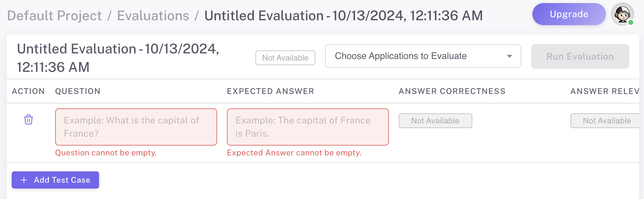
Task: Click the dropdown caret arrow for applications
Action: coord(509,56)
